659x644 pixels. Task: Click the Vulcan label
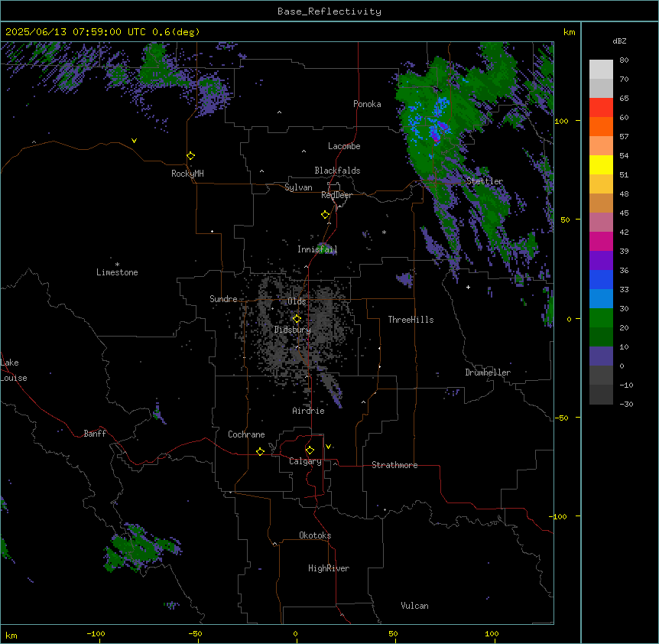[x=415, y=606]
